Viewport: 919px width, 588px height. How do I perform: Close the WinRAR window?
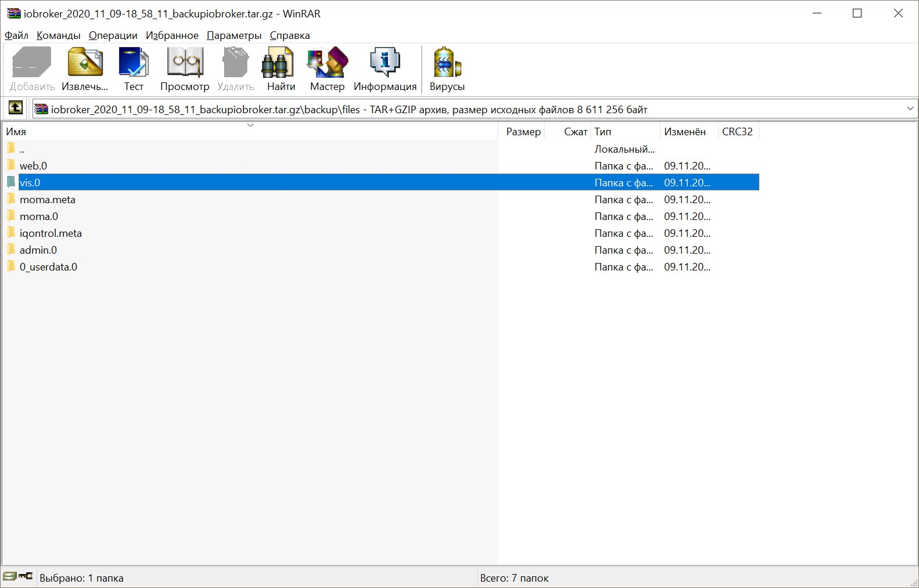click(898, 13)
